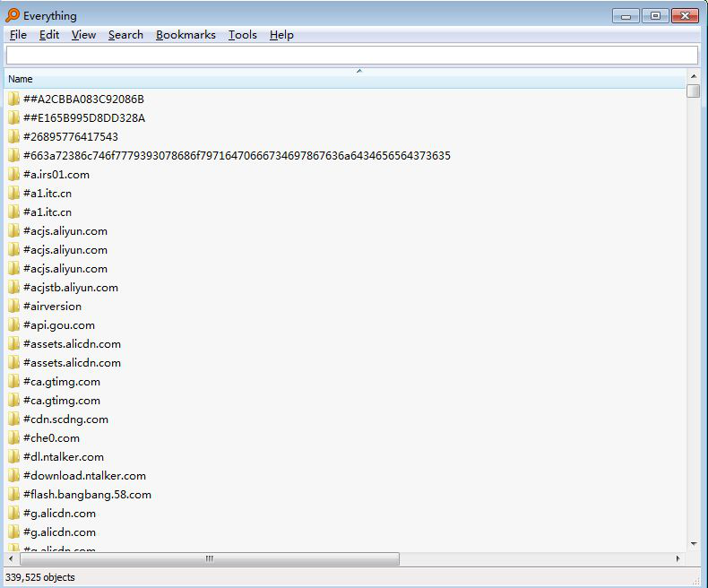Open the Bookmarks menu
The height and width of the screenshot is (588, 708).
pyautogui.click(x=186, y=35)
